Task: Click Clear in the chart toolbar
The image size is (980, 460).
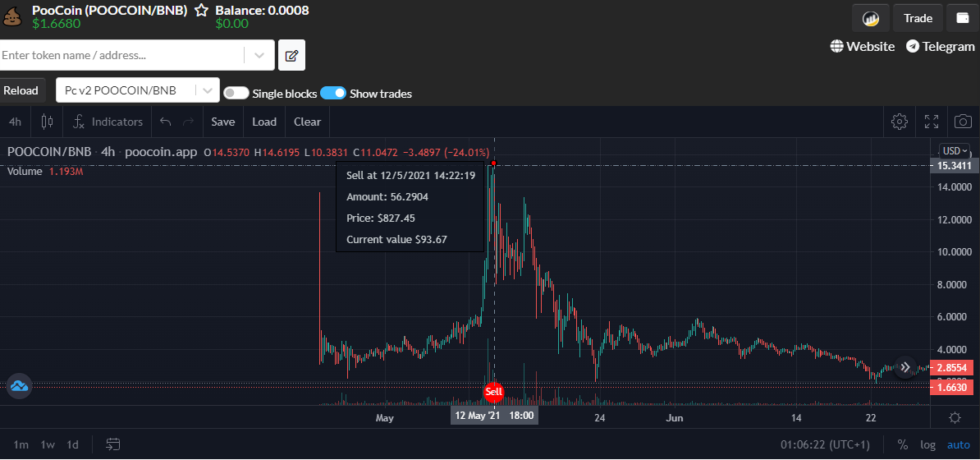Action: tap(308, 122)
